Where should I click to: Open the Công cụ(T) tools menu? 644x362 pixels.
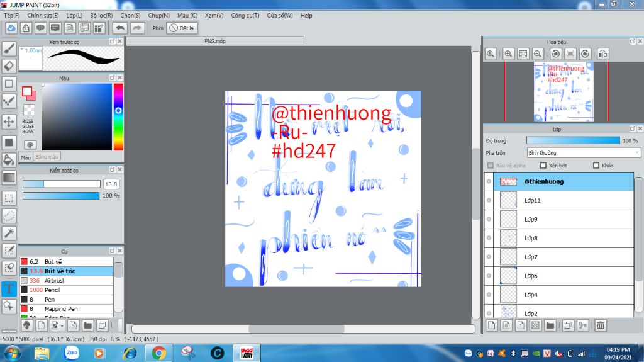coord(245,15)
